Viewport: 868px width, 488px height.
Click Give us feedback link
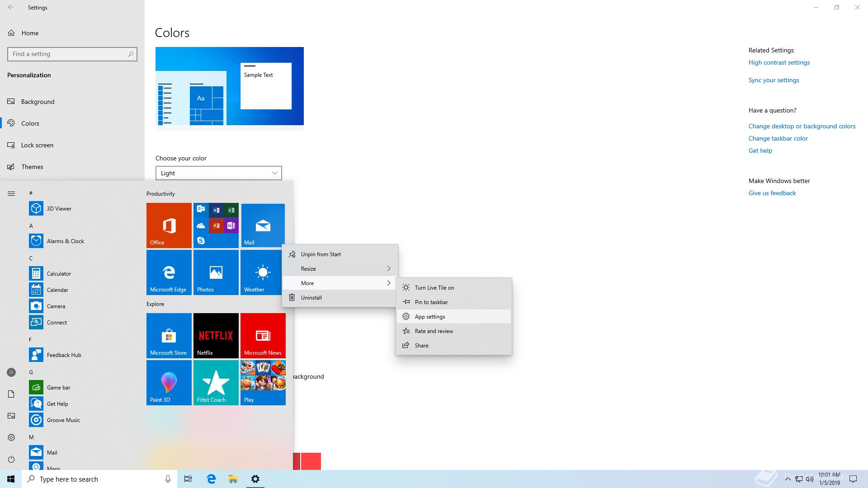click(772, 193)
